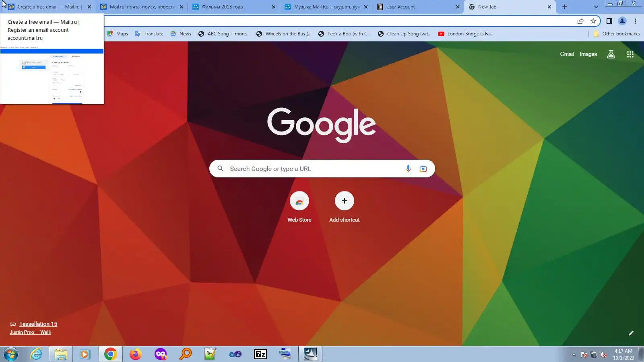
Task: Open 'Justin Prno — Walli' credit link
Action: [x=30, y=332]
